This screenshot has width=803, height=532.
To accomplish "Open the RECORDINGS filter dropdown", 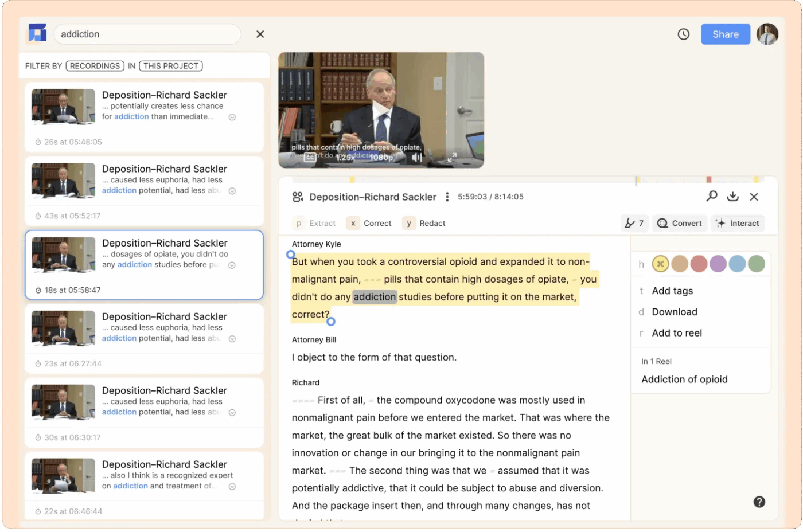I will 95,66.
